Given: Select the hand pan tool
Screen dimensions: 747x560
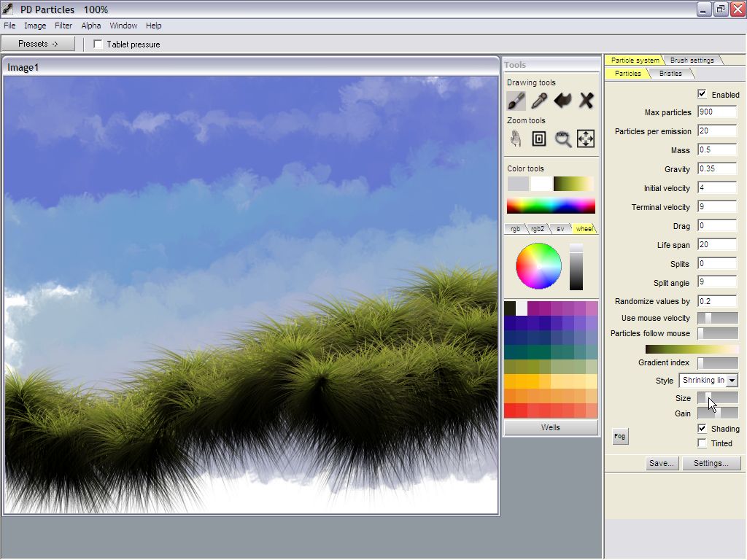Looking at the screenshot, I should point(516,139).
